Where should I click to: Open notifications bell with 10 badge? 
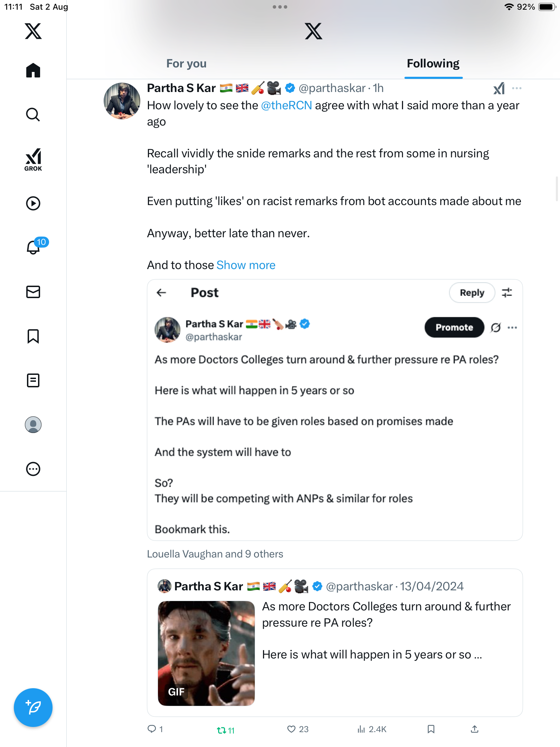(34, 247)
